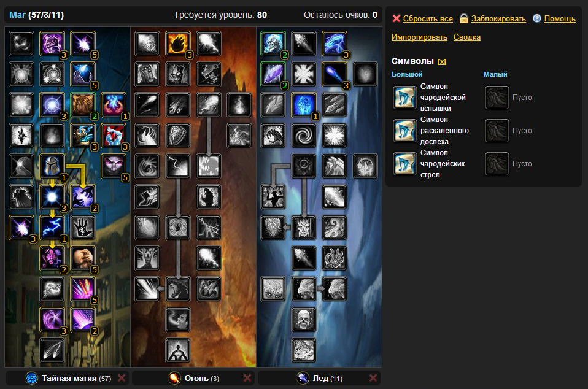Click the red X icon before Сбросить все
This screenshot has height=389, width=588.
click(397, 18)
